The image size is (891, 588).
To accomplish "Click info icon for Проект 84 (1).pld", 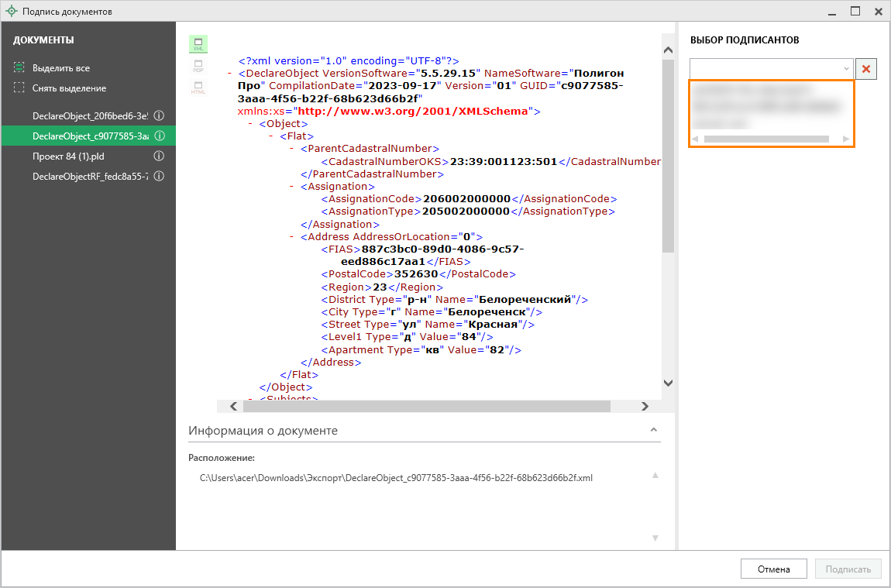I will [159, 156].
